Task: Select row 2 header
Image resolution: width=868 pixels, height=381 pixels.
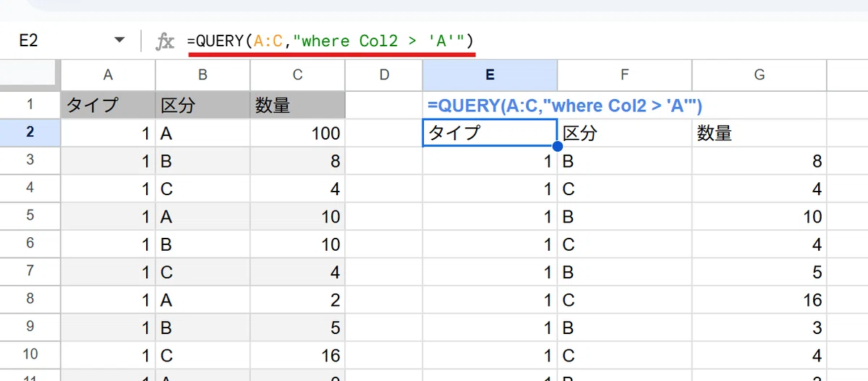Action: click(x=30, y=133)
